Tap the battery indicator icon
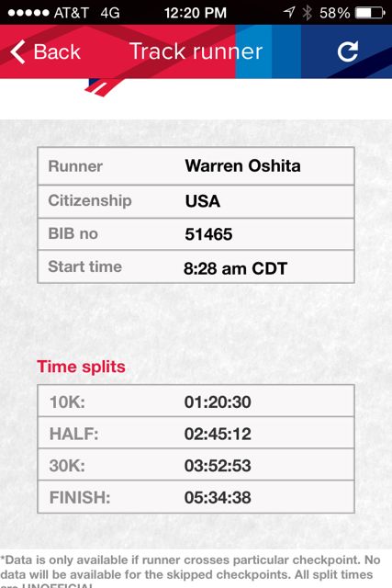The image size is (392, 588). [370, 13]
